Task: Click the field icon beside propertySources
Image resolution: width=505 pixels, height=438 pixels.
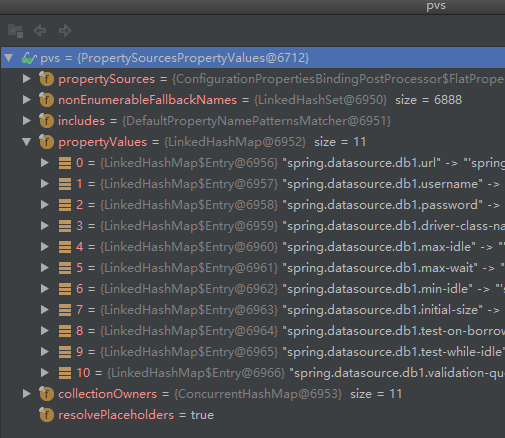Action: click(x=46, y=79)
